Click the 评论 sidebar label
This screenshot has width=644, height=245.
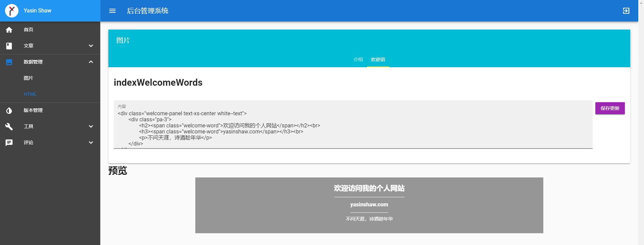pyautogui.click(x=29, y=142)
